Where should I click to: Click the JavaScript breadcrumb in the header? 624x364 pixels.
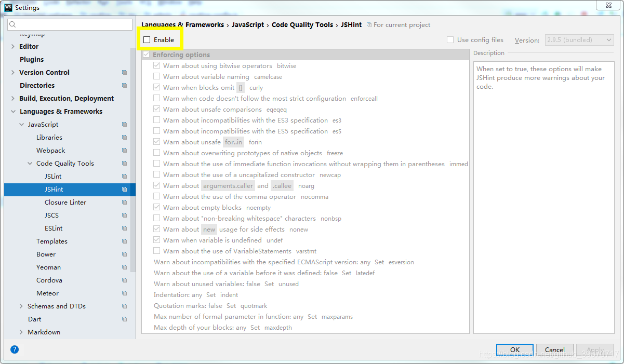tap(248, 24)
